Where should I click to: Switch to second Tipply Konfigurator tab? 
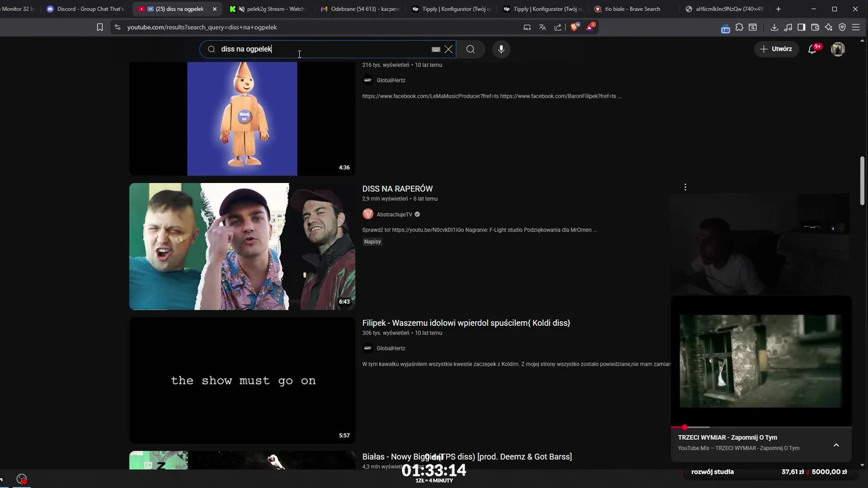tap(542, 9)
